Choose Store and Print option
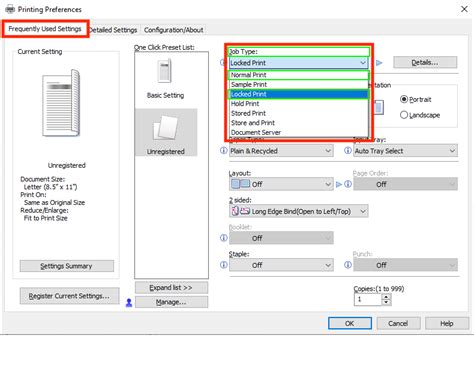The image size is (474, 366). coord(299,123)
